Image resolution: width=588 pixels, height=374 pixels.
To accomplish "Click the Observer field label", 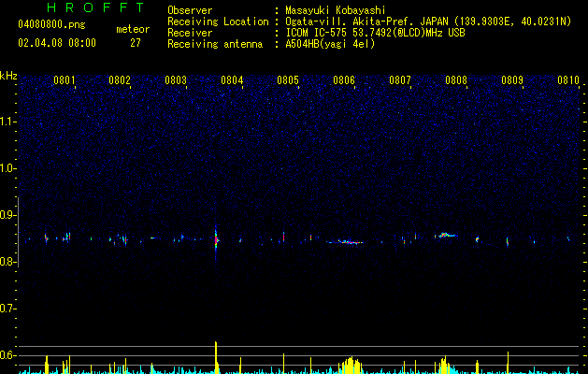I will pyautogui.click(x=190, y=10).
